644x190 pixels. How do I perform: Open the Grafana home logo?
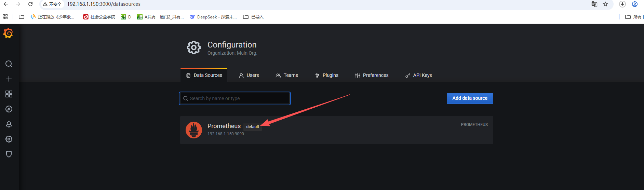coord(8,33)
